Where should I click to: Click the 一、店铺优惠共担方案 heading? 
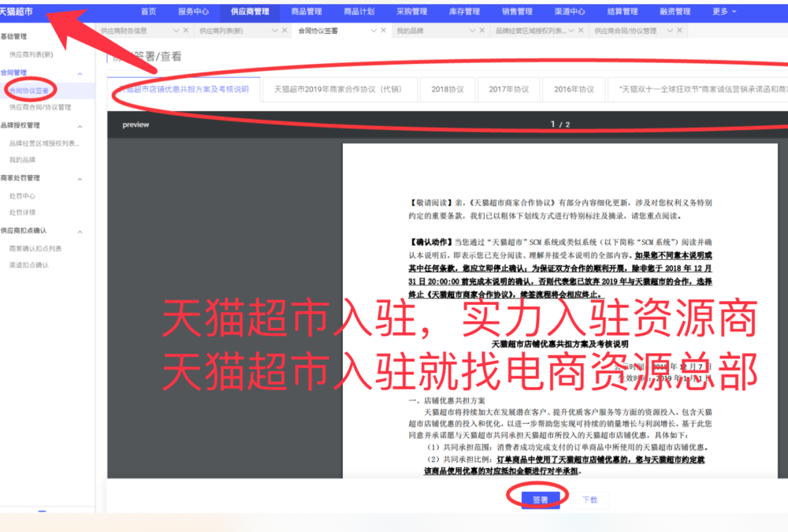coord(447,400)
